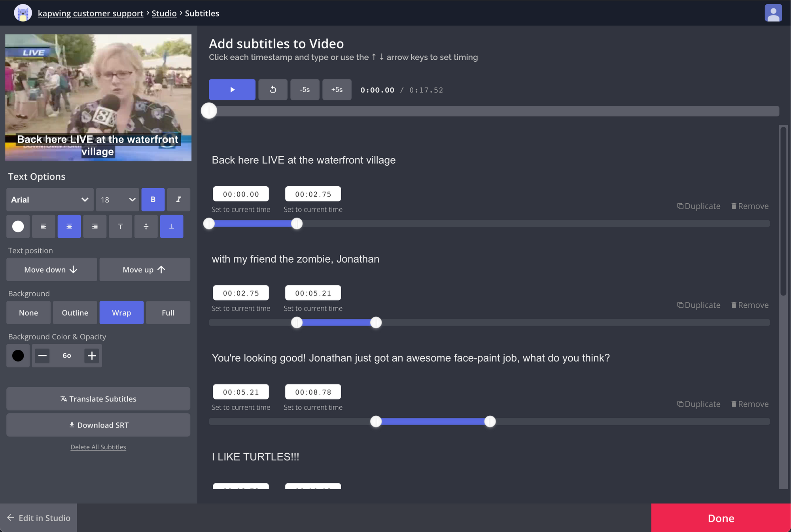
Task: Click the Translate Subtitles button
Action: click(x=98, y=399)
